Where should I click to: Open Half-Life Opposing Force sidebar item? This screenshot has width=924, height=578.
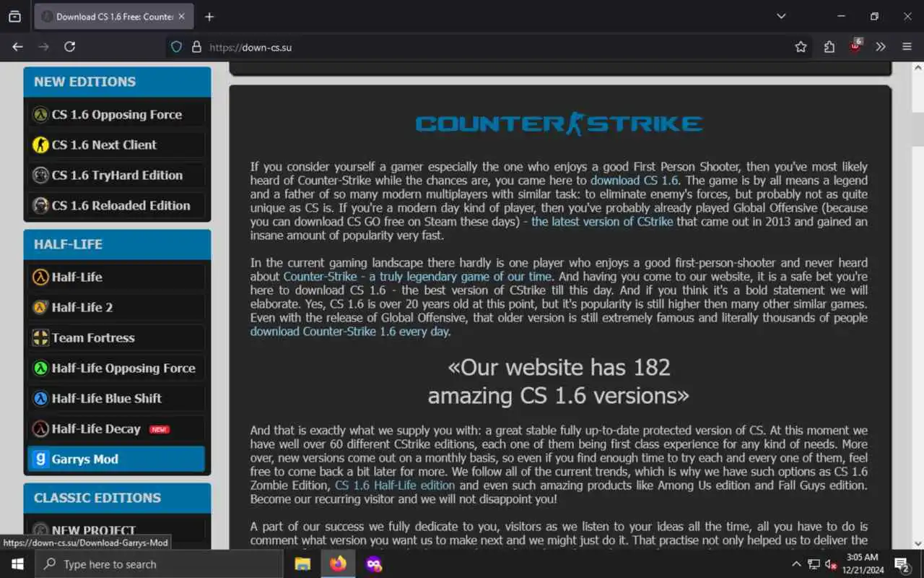[x=116, y=368]
